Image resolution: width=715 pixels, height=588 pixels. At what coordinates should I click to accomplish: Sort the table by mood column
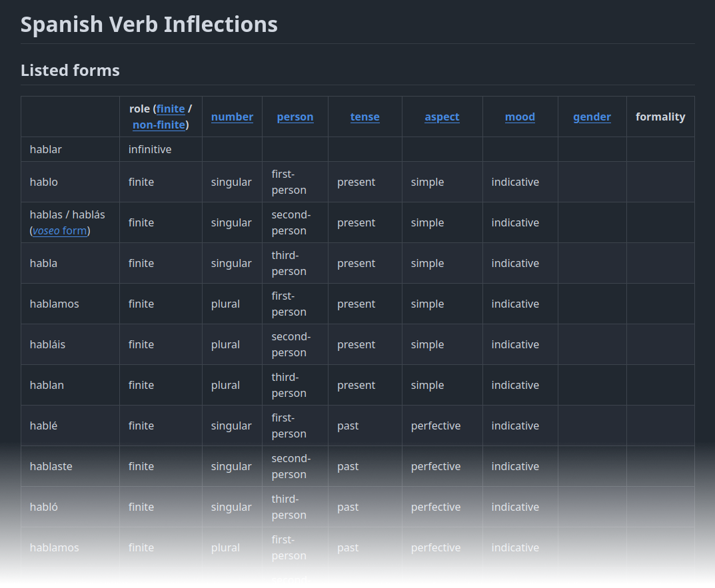(520, 116)
